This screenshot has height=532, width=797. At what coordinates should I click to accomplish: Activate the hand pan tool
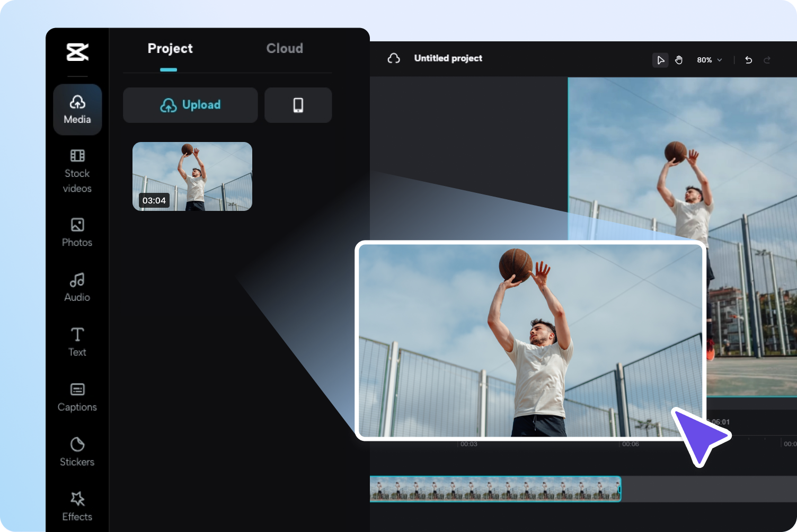(679, 60)
